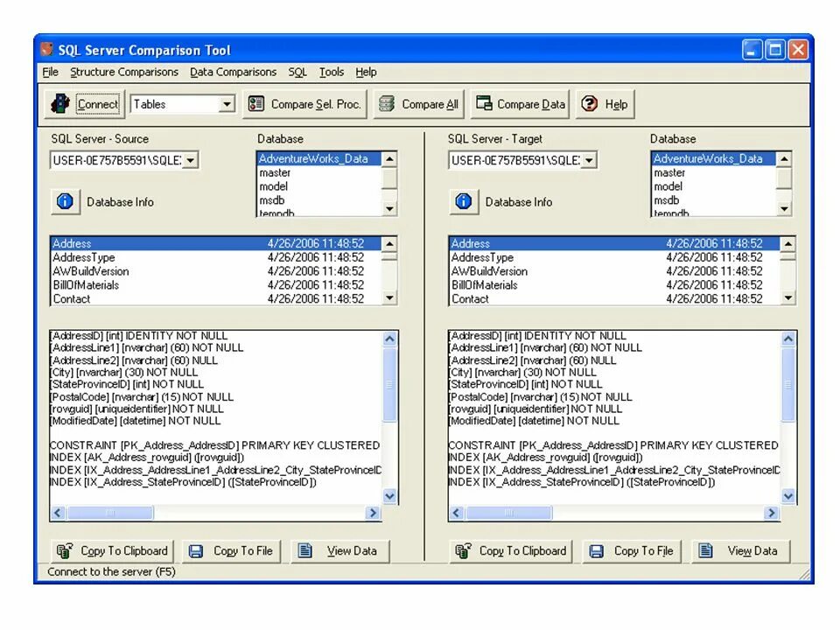Image resolution: width=840 pixels, height=630 pixels.
Task: Click the Help question mark icon
Action: [x=589, y=104]
